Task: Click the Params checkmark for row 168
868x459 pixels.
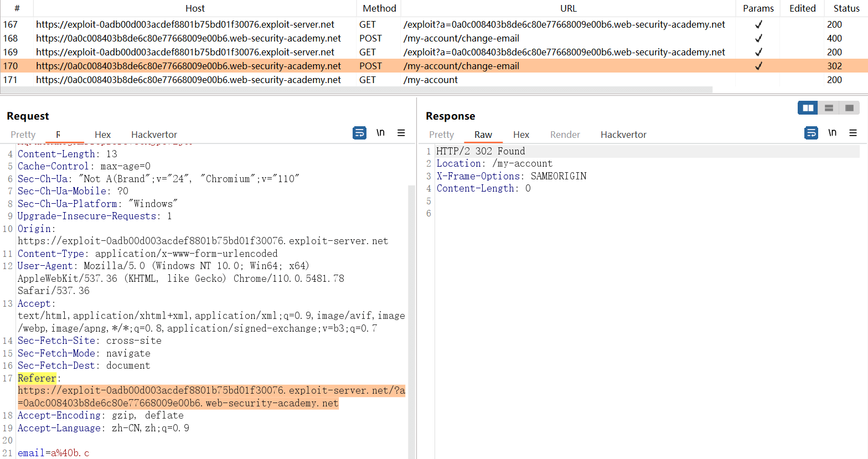Action: point(758,38)
